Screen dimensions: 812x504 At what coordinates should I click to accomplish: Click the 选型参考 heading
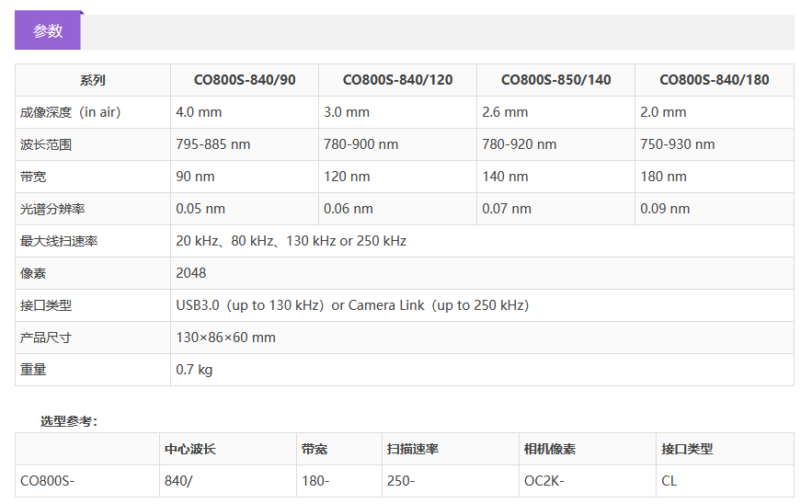tap(69, 421)
